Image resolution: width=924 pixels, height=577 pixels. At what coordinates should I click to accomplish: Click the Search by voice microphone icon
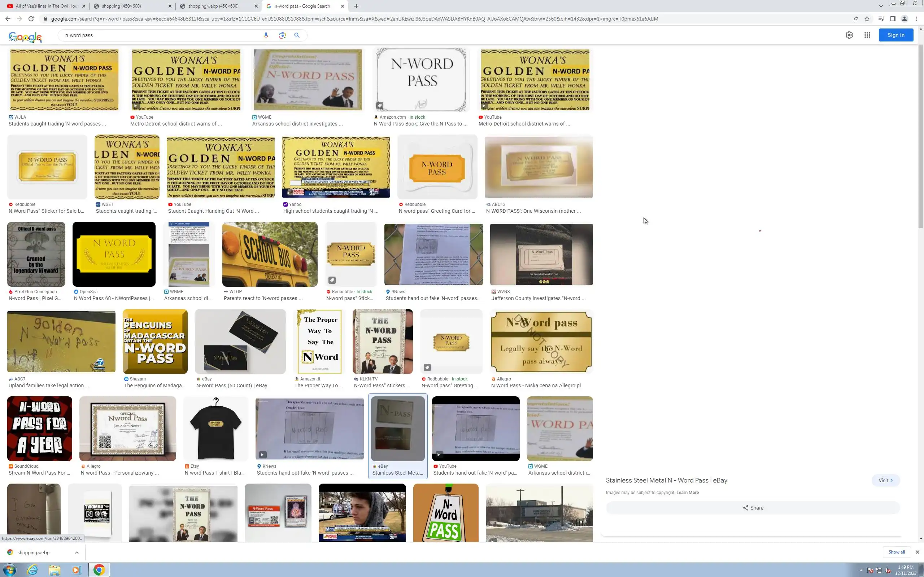coord(266,35)
